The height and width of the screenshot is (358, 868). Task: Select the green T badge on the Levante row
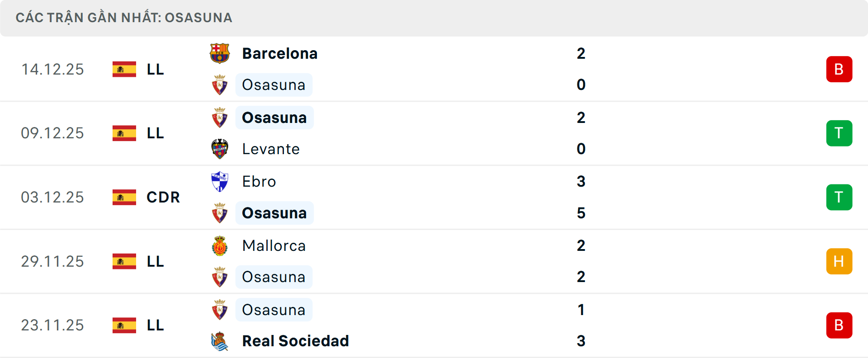840,133
